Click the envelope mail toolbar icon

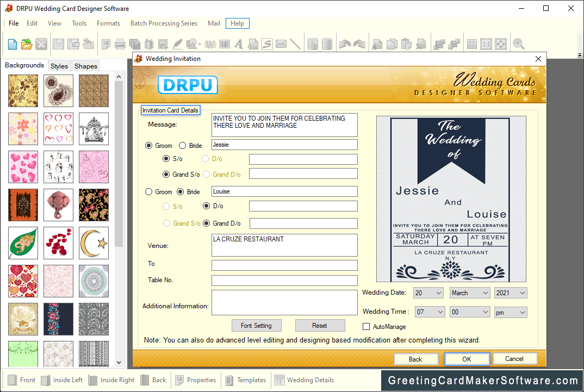click(x=281, y=44)
